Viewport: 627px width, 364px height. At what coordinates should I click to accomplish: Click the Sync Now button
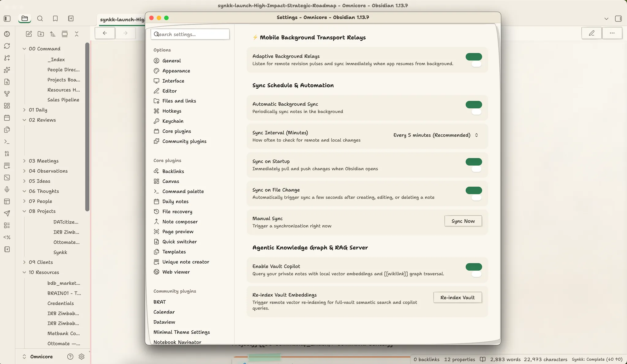tap(463, 221)
